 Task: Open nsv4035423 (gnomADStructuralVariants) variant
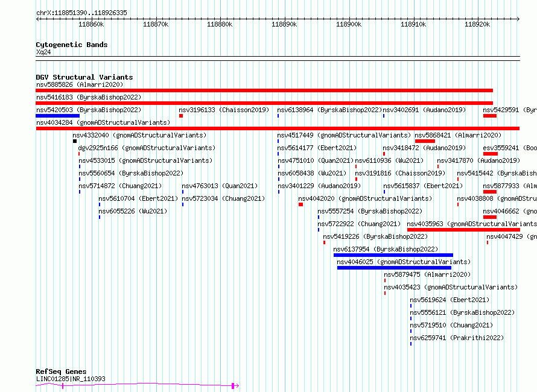(451, 287)
